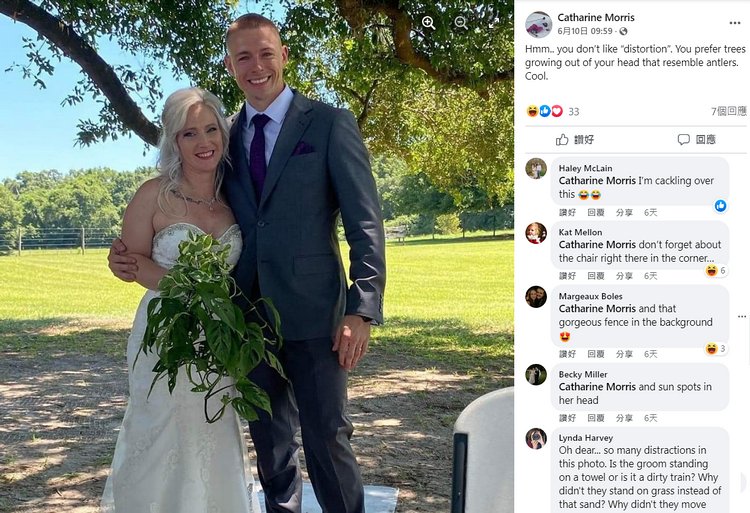750x513 pixels.
Task: Open Haley McLain's avatar
Action: pyautogui.click(x=536, y=169)
